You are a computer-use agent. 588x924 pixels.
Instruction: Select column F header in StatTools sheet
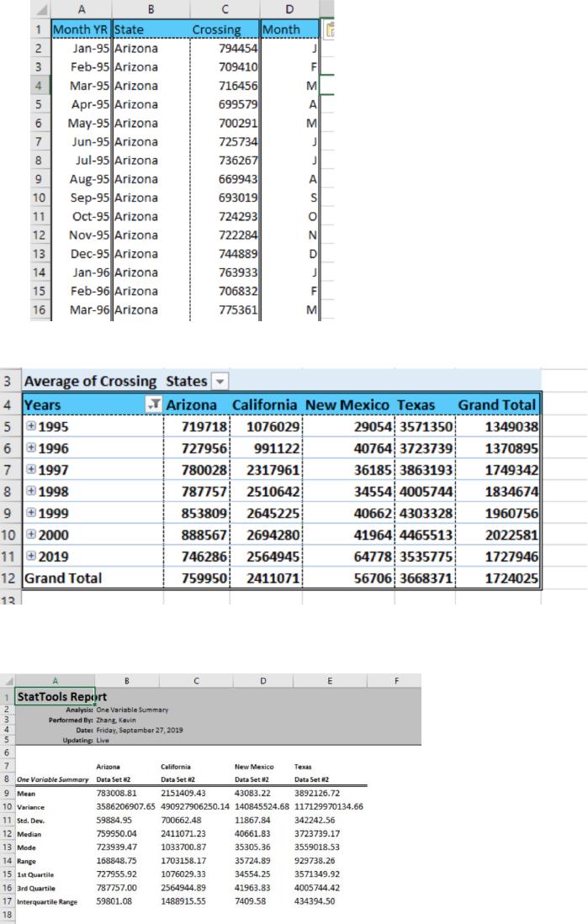point(396,681)
